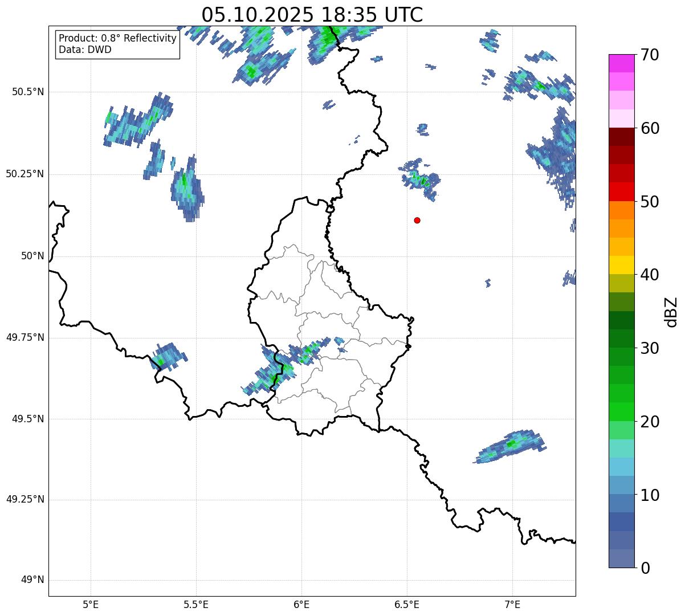
Task: Click longitude label 5°E
Action: coord(91,605)
